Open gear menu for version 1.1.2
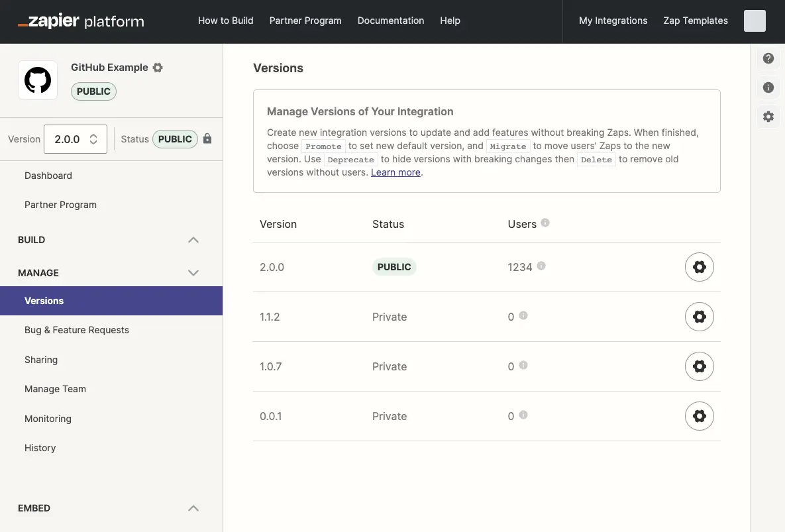 tap(699, 316)
